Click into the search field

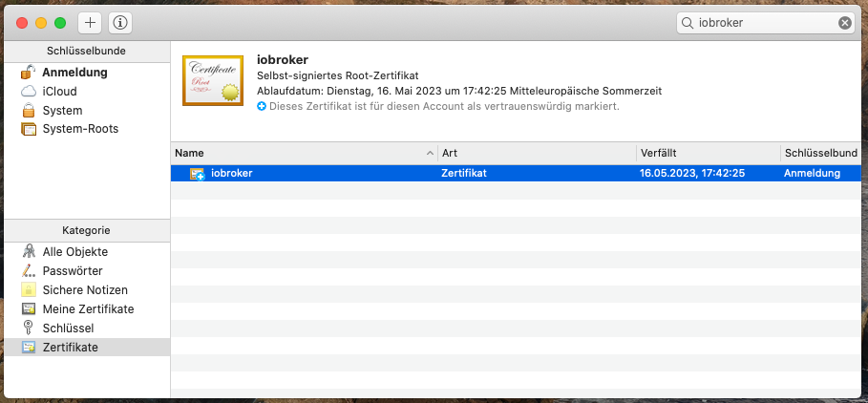[x=764, y=23]
